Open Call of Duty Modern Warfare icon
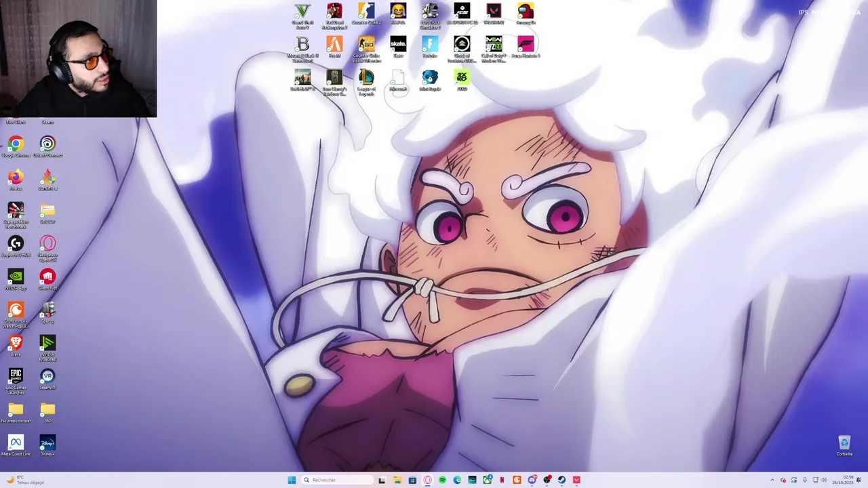The height and width of the screenshot is (488, 868). coord(494,49)
